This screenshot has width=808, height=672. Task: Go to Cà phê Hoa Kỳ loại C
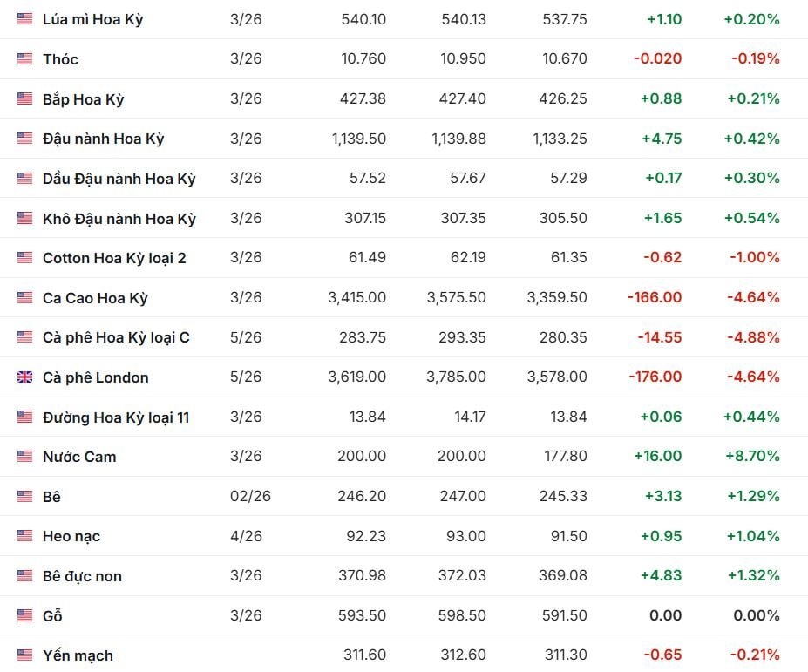[116, 337]
